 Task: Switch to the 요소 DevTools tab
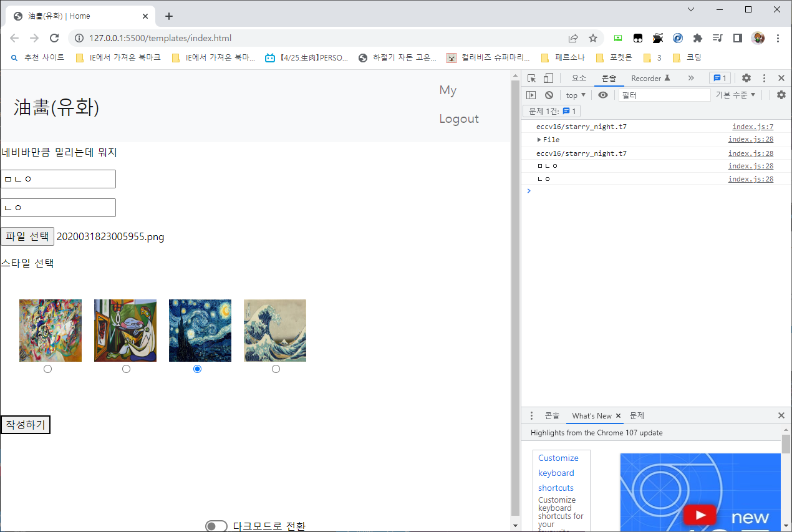(x=579, y=78)
